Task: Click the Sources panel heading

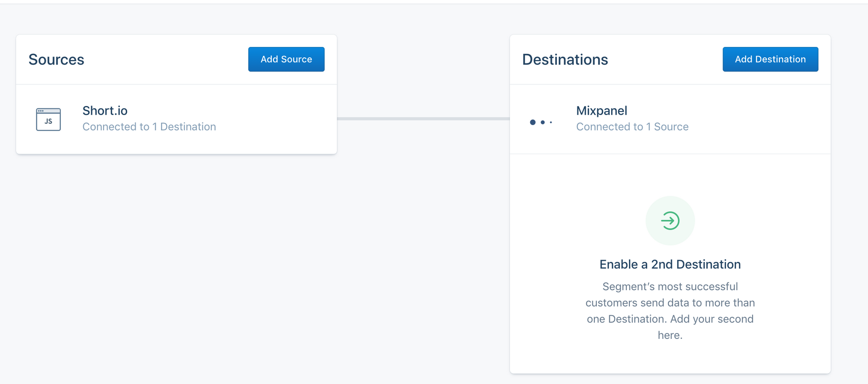Action: (x=56, y=60)
